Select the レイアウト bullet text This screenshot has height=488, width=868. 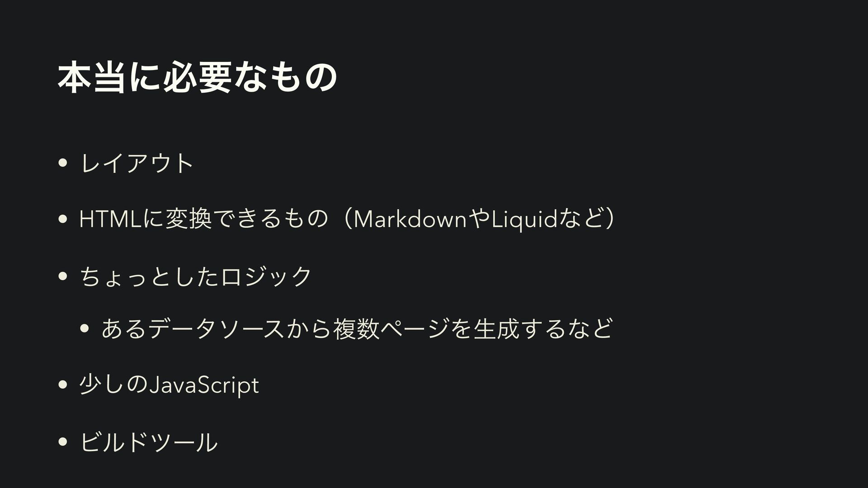point(137,164)
